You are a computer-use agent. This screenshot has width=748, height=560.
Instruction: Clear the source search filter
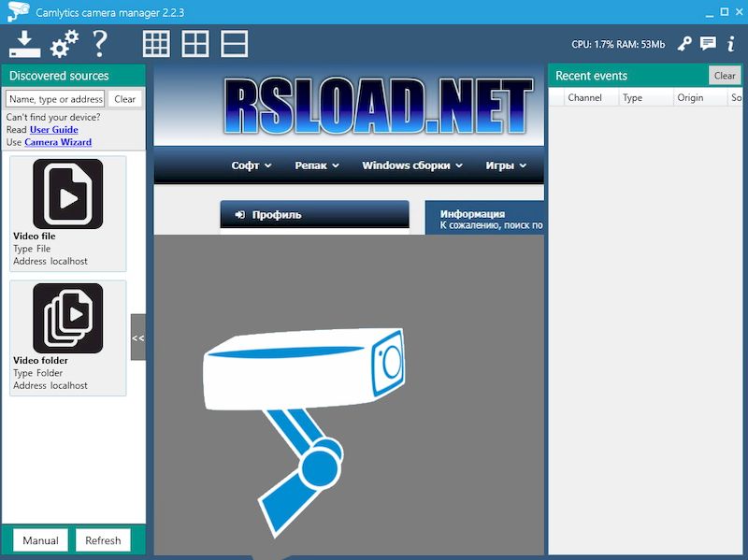(124, 99)
